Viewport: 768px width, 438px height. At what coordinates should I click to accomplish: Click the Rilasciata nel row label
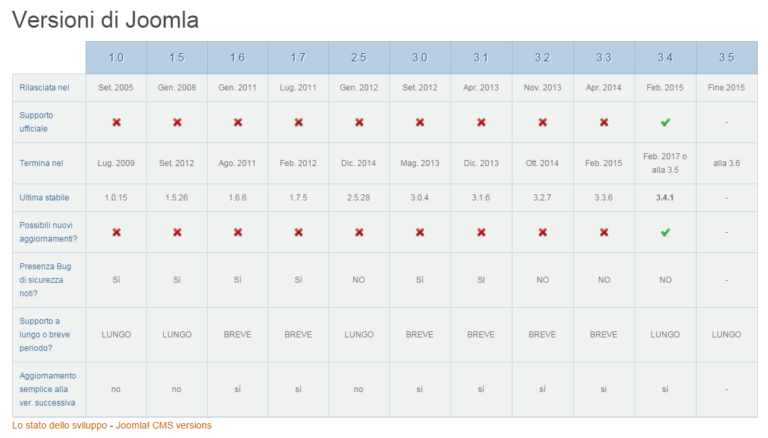point(44,88)
